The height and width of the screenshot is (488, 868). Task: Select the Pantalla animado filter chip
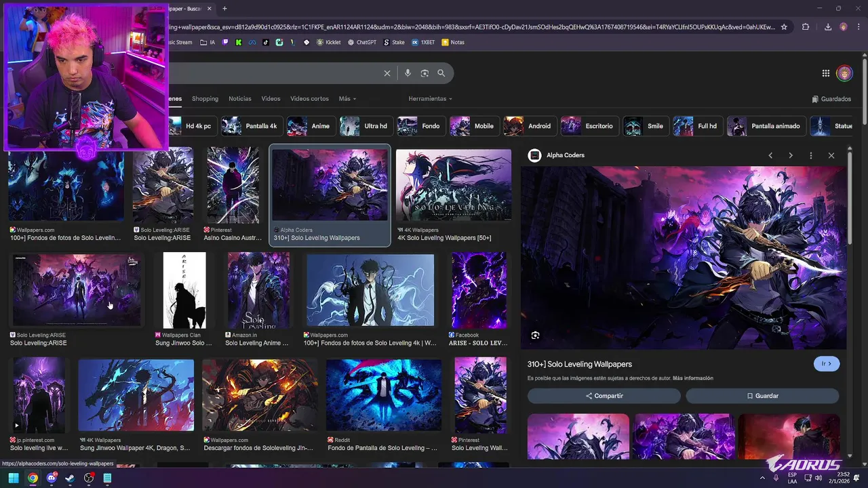click(x=766, y=126)
